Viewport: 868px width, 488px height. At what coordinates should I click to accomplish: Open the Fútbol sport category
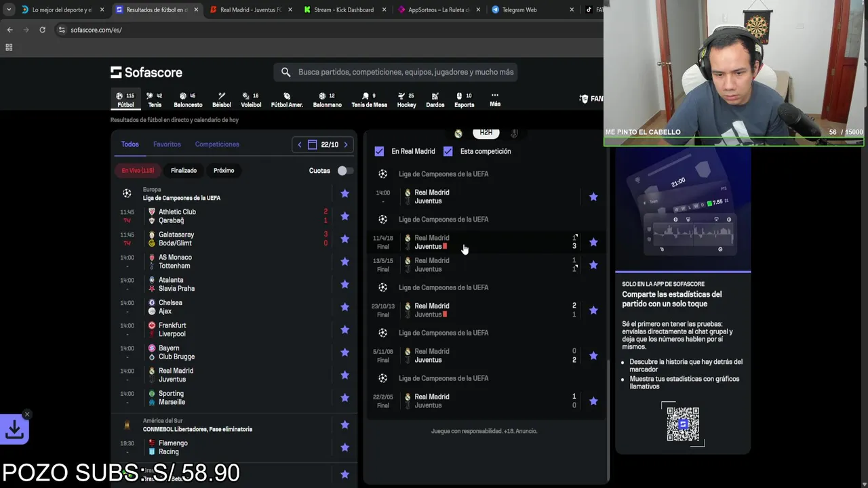tap(125, 100)
